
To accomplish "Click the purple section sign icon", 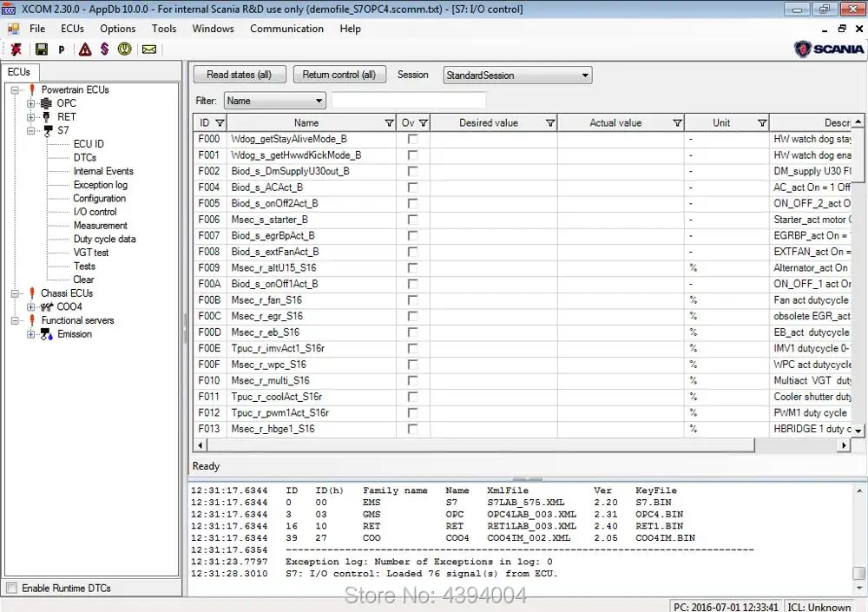I will point(104,49).
